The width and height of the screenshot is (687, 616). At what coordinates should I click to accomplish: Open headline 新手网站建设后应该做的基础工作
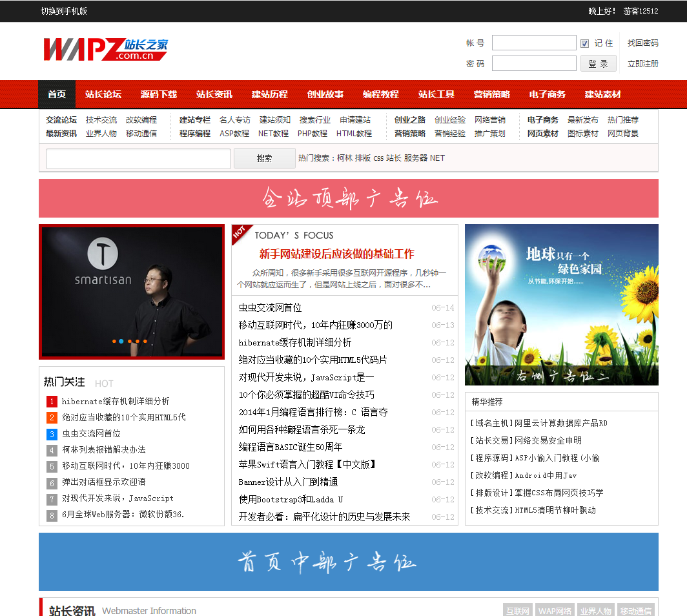point(336,254)
